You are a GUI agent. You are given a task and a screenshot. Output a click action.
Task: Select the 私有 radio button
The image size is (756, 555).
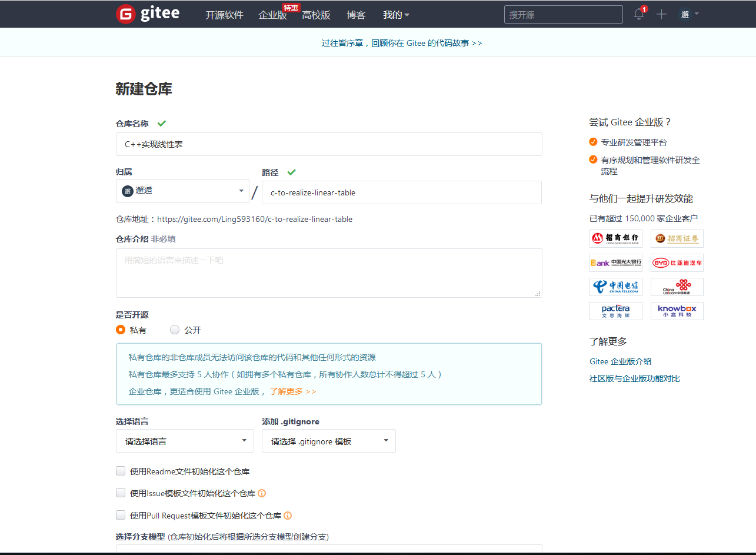[121, 330]
